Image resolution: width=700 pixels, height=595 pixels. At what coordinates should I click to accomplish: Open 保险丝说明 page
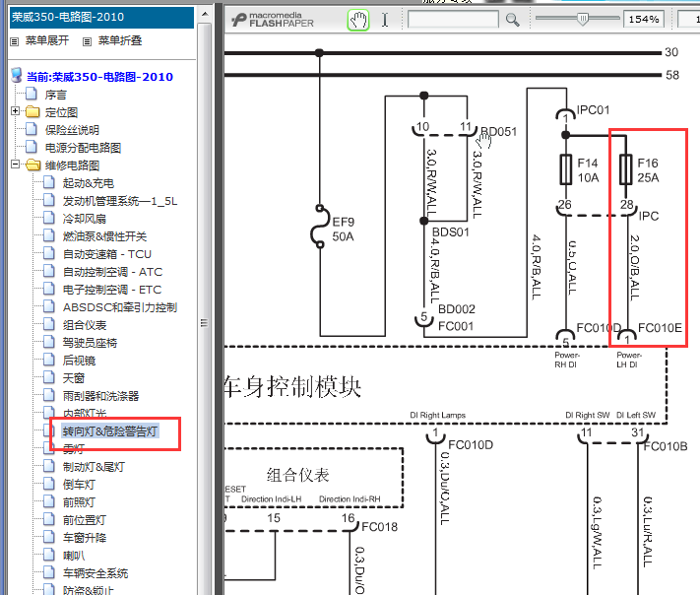[72, 130]
